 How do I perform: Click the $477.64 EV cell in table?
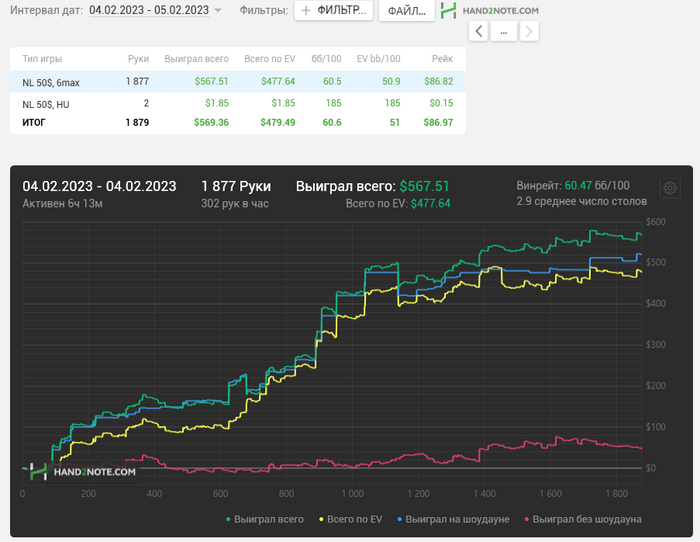point(278,81)
